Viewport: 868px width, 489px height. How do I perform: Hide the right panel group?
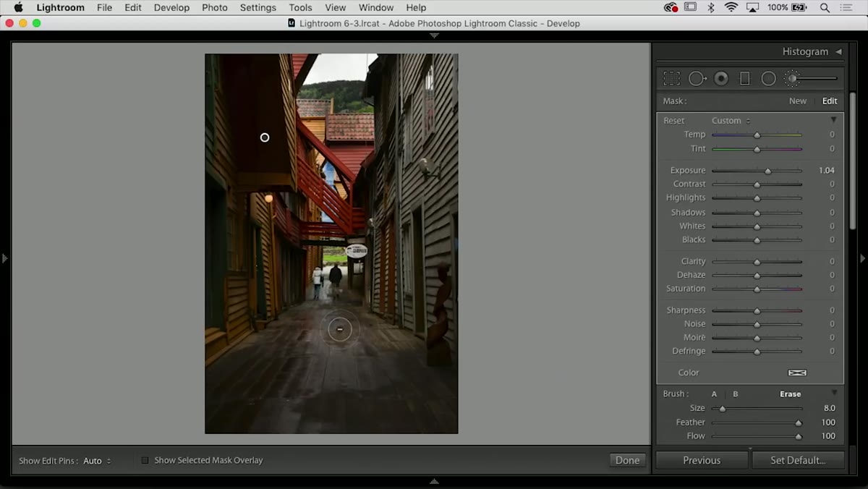pyautogui.click(x=862, y=258)
